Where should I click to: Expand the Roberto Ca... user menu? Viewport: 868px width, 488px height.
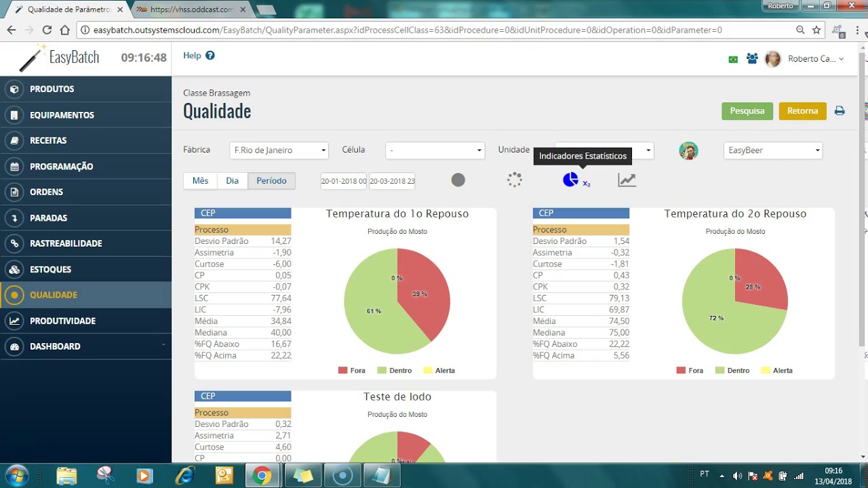pyautogui.click(x=816, y=59)
